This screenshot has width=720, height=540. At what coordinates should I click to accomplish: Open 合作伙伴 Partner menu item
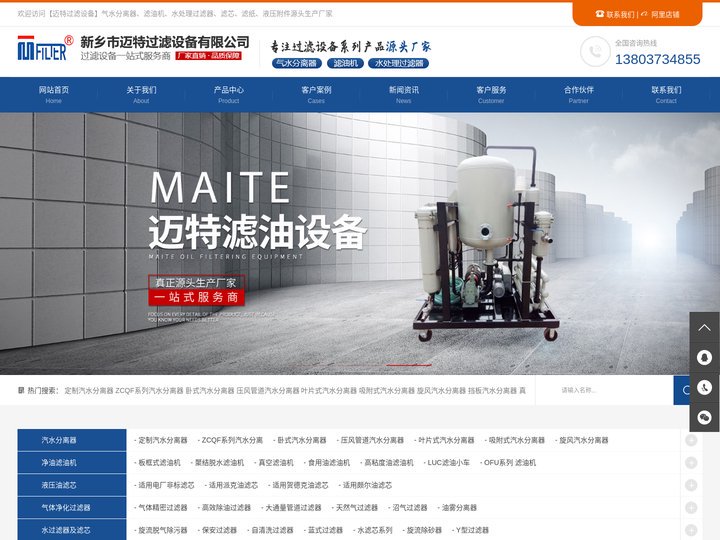(x=579, y=95)
